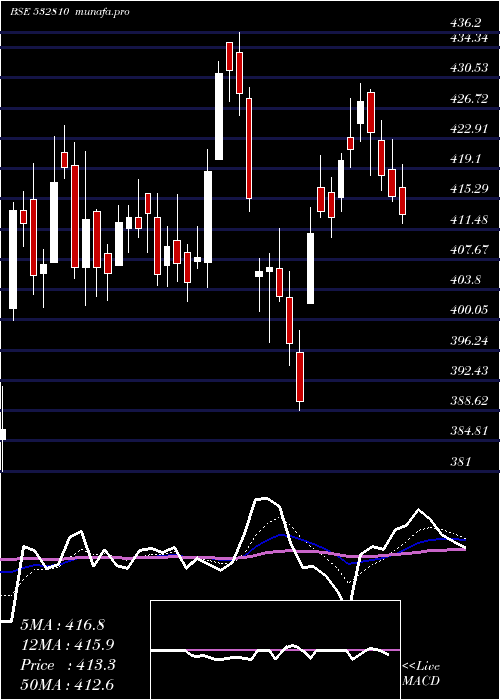Click inside the MACD inset chart
This screenshot has height=700, width=500.
pyautogui.click(x=275, y=650)
